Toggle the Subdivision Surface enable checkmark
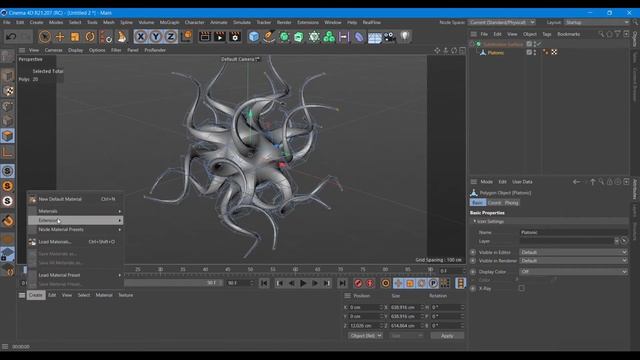This screenshot has width=640, height=360. click(x=540, y=44)
